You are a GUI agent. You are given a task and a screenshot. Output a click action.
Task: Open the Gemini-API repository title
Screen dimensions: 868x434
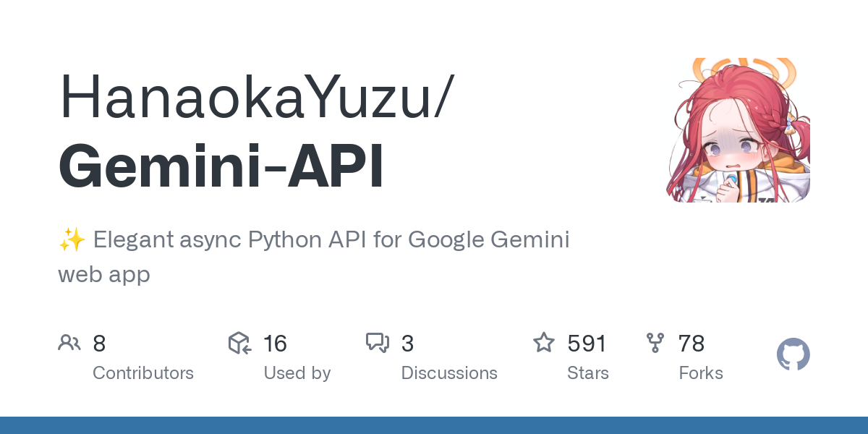click(x=221, y=166)
